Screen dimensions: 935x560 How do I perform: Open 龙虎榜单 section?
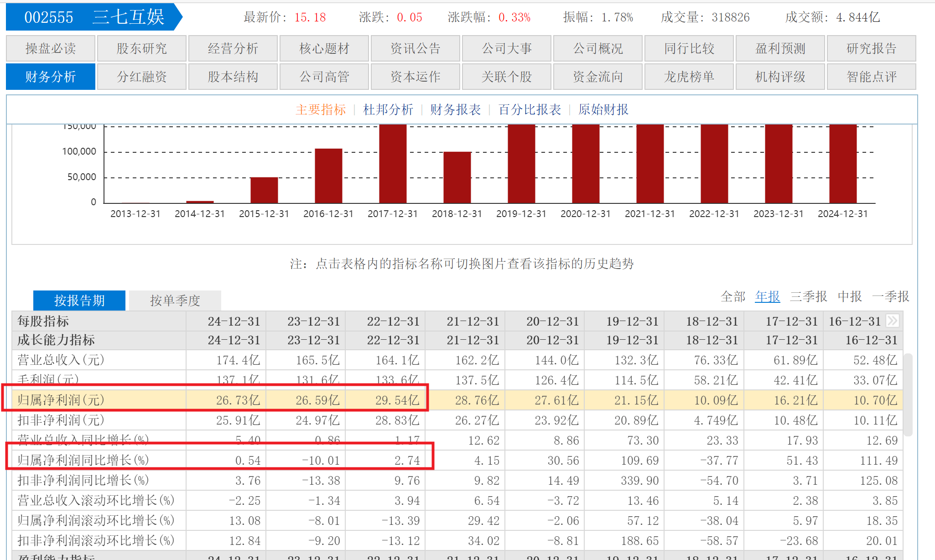tap(689, 77)
